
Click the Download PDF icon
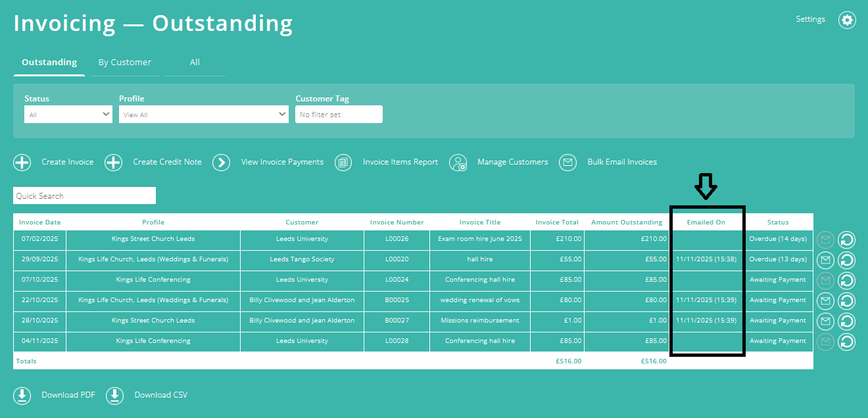[x=22, y=395]
